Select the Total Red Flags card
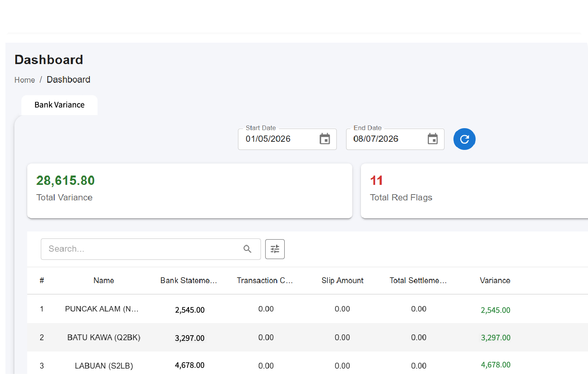 474,191
